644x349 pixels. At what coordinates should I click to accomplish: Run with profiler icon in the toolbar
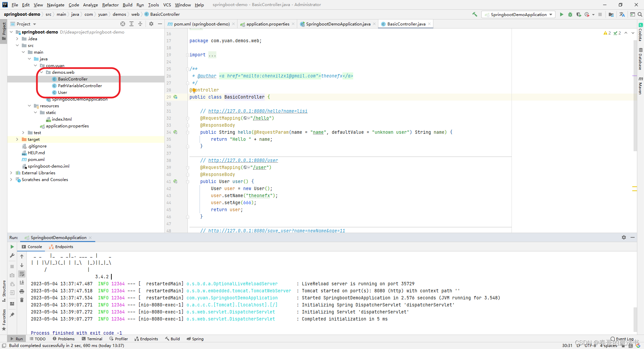tap(587, 14)
